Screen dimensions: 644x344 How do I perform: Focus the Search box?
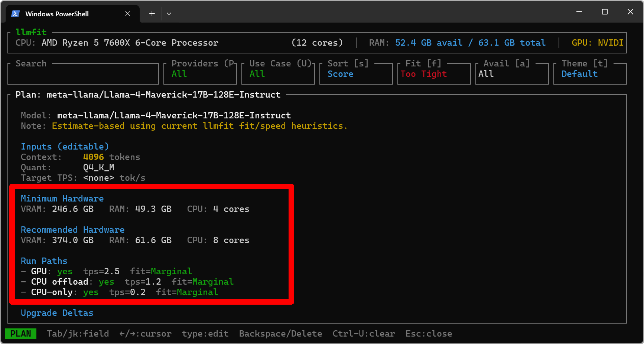[x=83, y=74]
